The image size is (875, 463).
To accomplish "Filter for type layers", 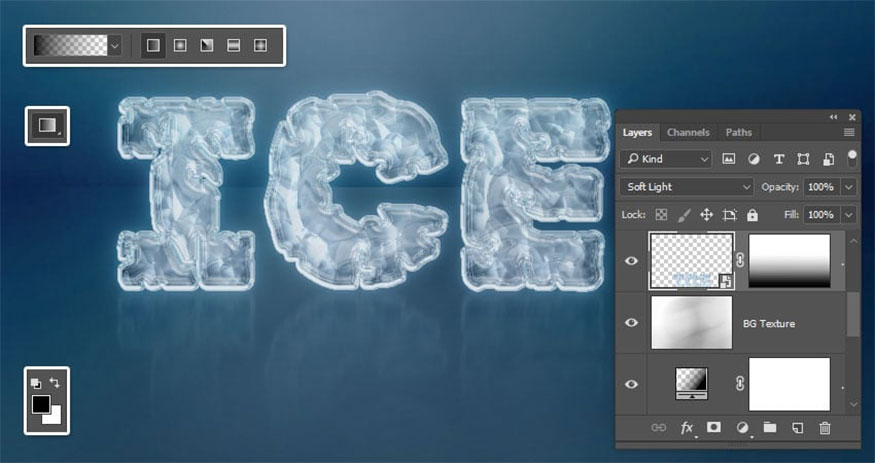I will point(779,160).
